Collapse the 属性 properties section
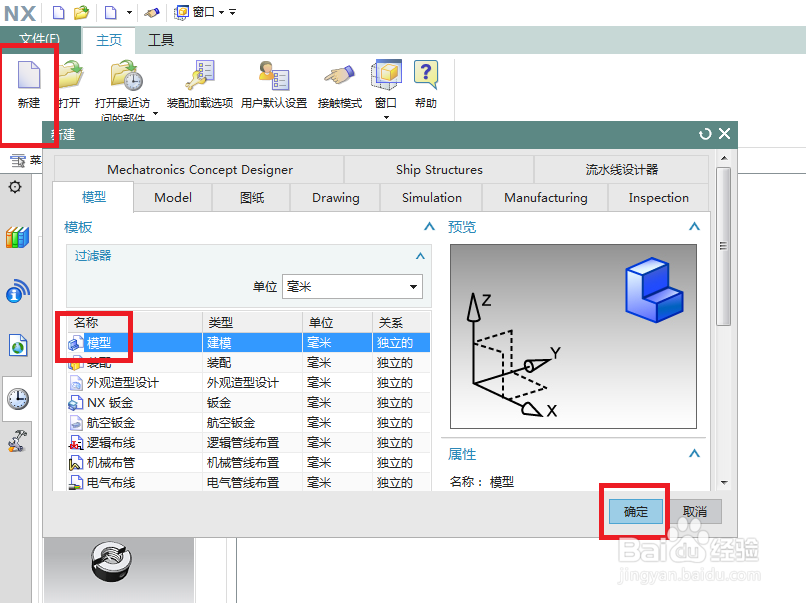 (x=694, y=453)
